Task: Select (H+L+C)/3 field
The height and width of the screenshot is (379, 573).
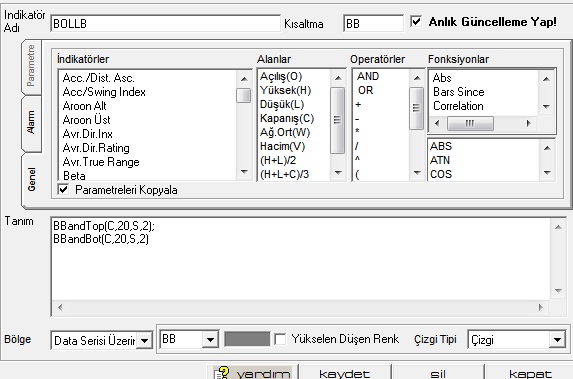Action: point(284,174)
